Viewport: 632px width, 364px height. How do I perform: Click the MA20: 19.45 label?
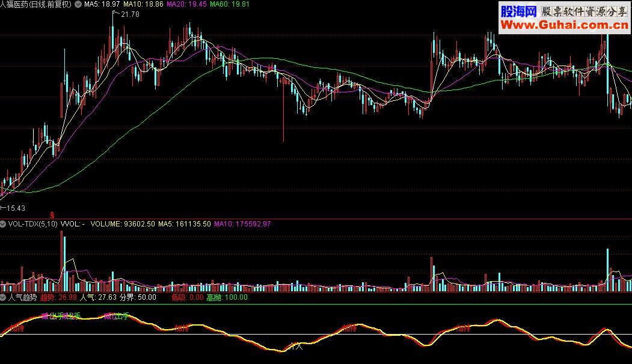tap(186, 4)
